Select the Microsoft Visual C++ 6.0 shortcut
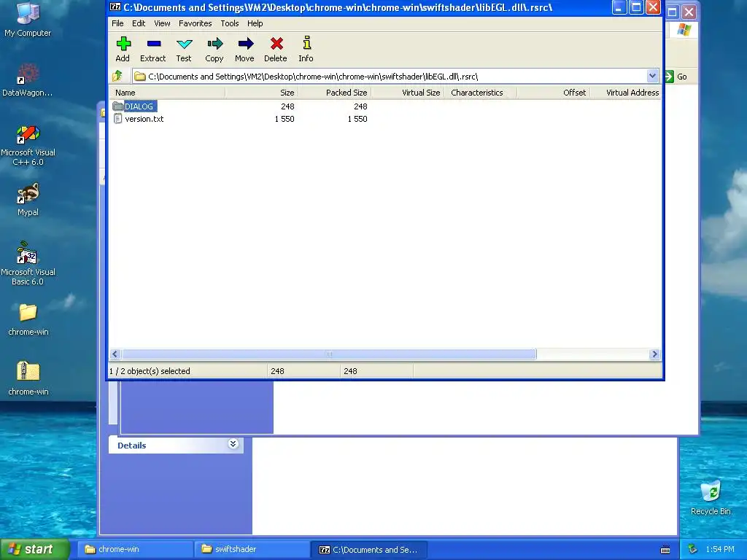This screenshot has height=560, width=747. (28, 145)
